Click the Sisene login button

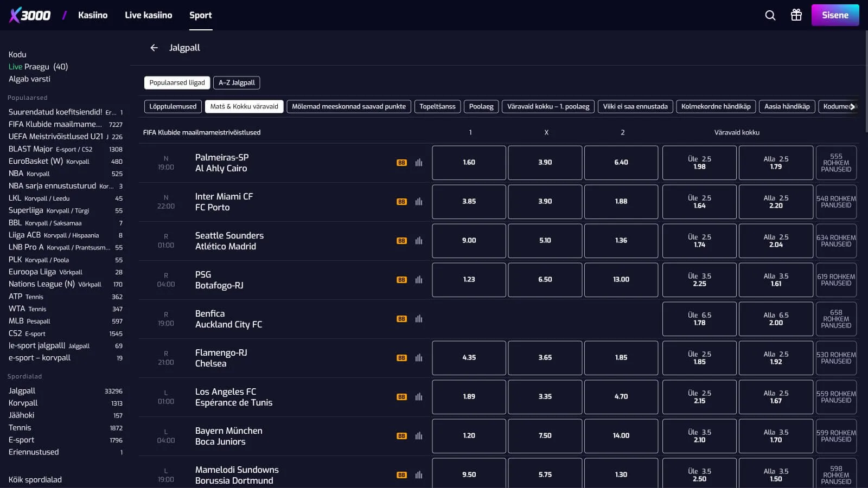coord(835,15)
